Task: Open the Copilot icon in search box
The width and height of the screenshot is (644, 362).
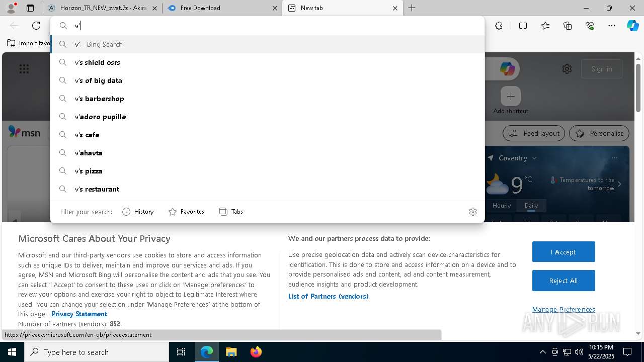Action: point(507,69)
